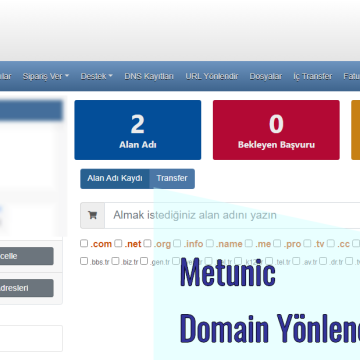Open the Destek dropdown menu
The width and height of the screenshot is (360, 360).
tap(97, 76)
